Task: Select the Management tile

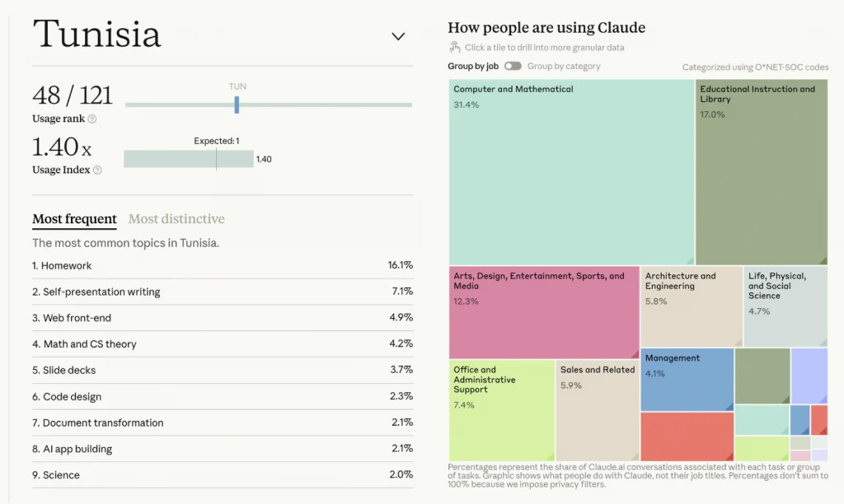Action: 687,380
